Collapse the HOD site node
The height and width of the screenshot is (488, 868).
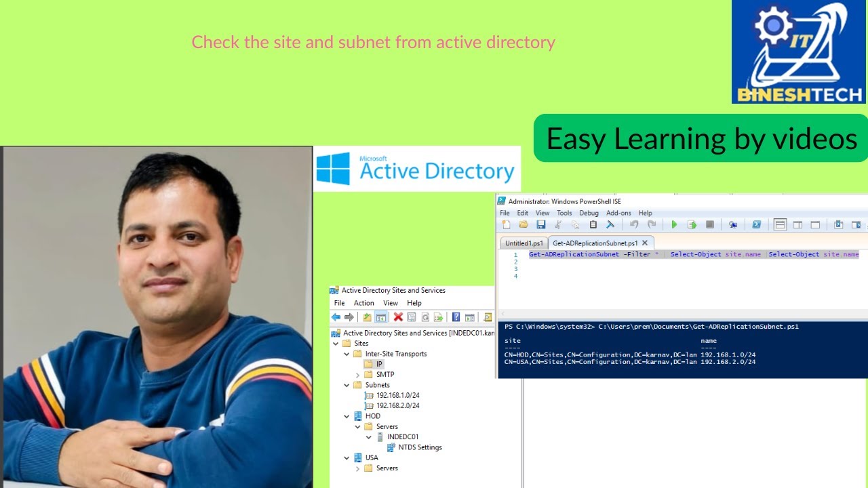click(347, 416)
